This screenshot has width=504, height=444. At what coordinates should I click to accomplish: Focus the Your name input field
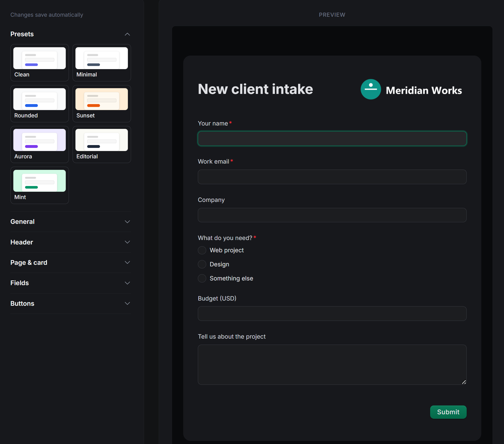tap(332, 139)
